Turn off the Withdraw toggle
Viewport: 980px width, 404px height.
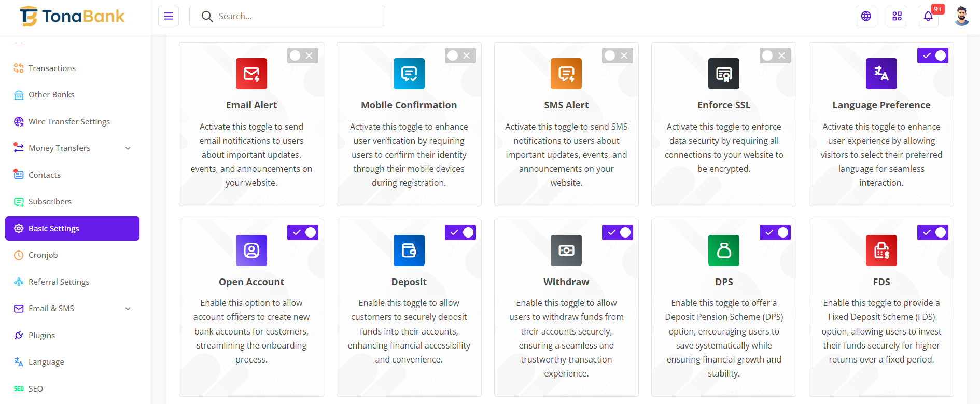[x=618, y=232]
